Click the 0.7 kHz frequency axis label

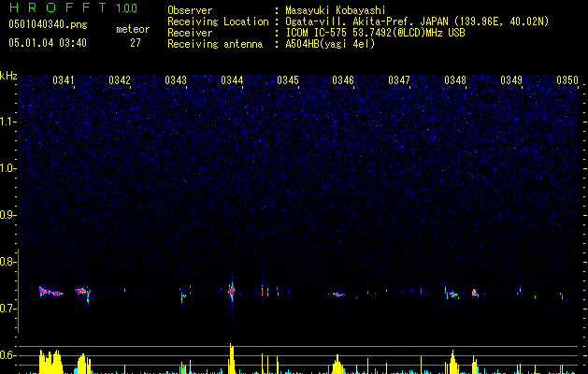7,309
